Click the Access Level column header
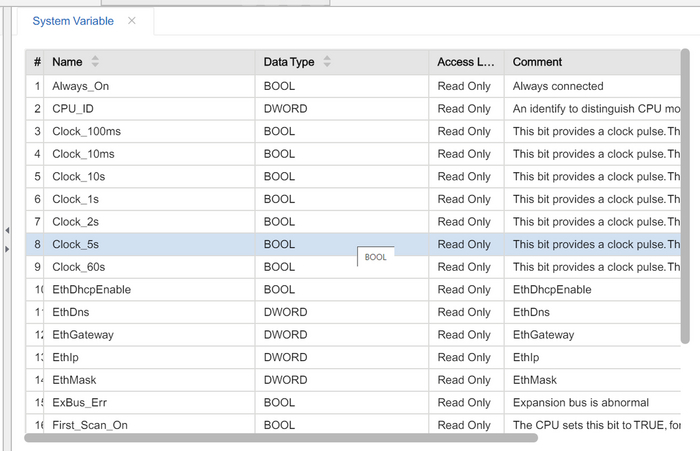 pos(465,62)
